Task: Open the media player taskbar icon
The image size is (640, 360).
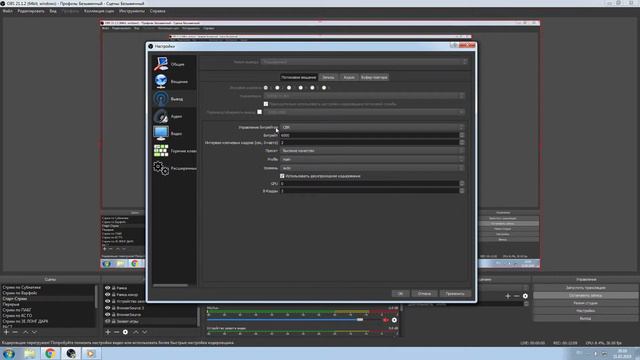Action: point(91,353)
